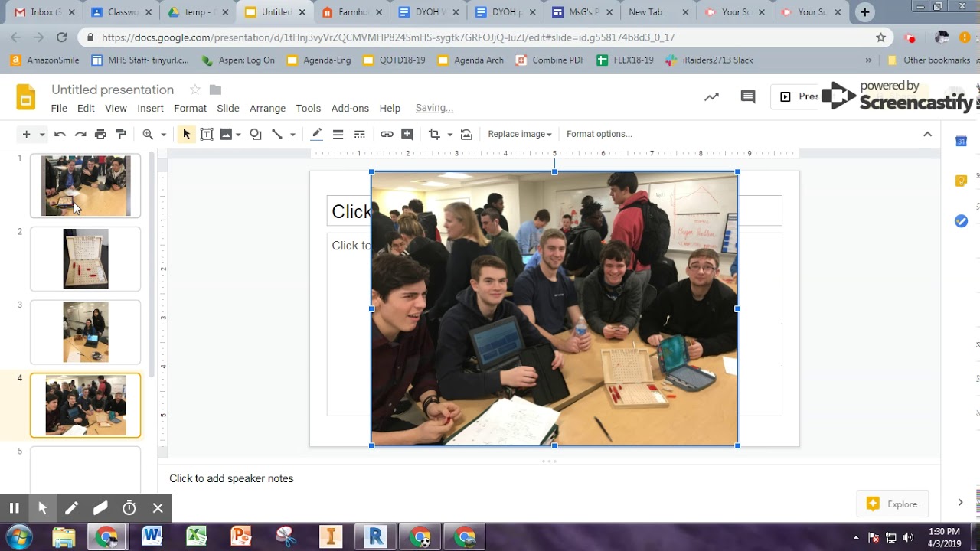
Task: Toggle the Screencastify mouse pointer tool
Action: 43,507
